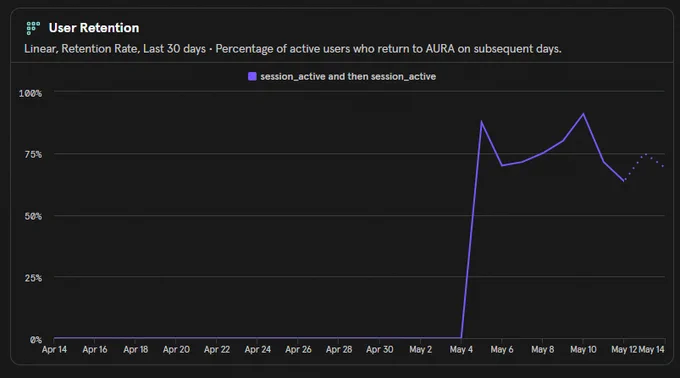Click the May 6 x-axis label
Viewport: 680px width, 378px height.
(502, 349)
